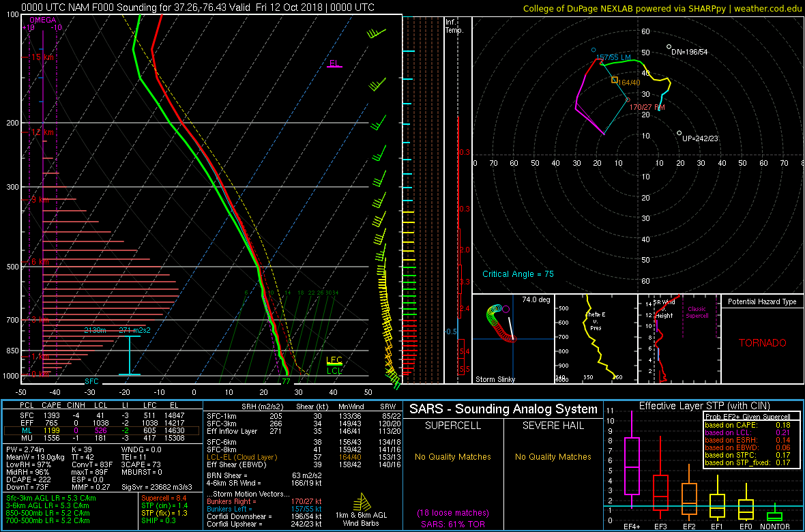The height and width of the screenshot is (532, 805).
Task: Click the SARS - Sounding Analog System title
Action: pyautogui.click(x=503, y=410)
